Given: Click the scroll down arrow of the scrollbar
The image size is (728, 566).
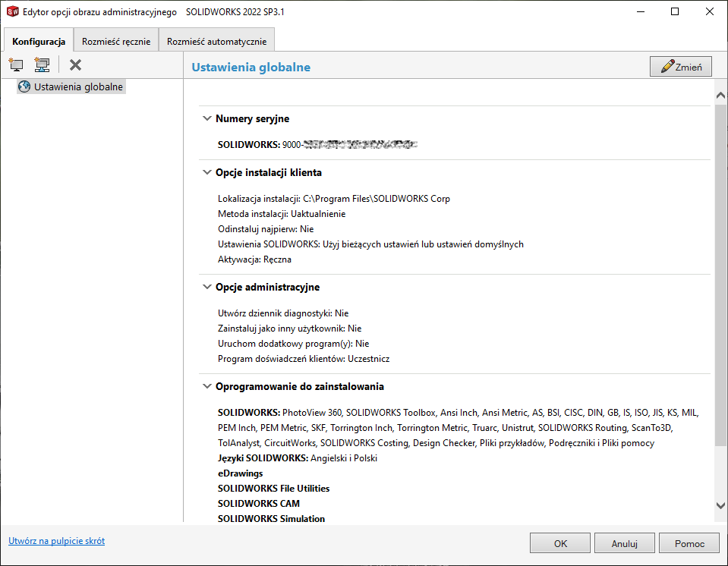Looking at the screenshot, I should 720,504.
